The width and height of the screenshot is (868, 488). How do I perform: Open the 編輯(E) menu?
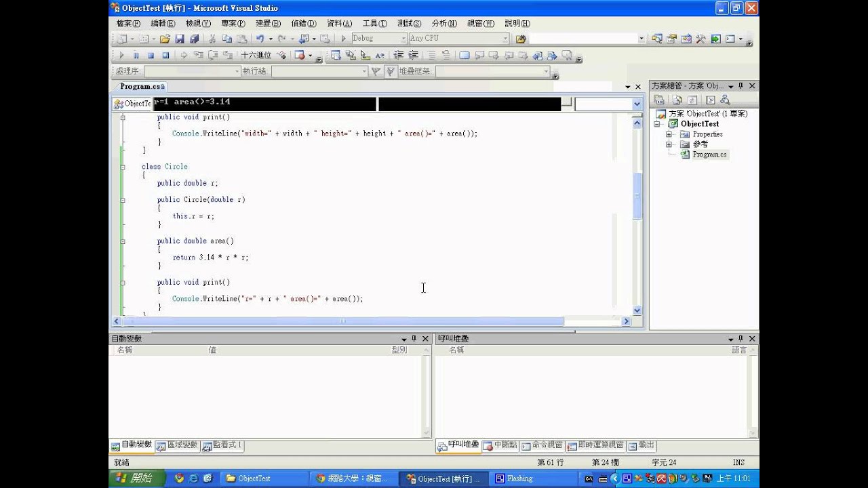(163, 23)
